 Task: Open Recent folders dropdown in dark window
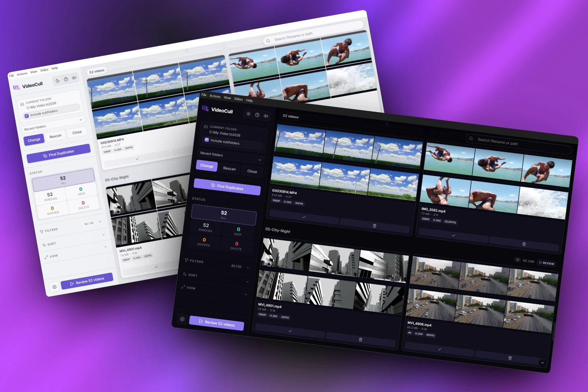click(x=230, y=157)
